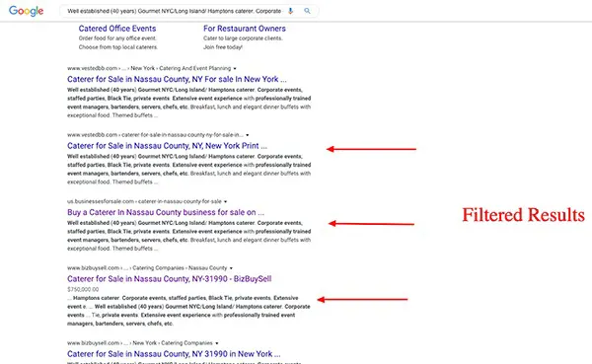The image size is (592, 364).
Task: Click the $750,000.00 price text
Action: (83, 289)
